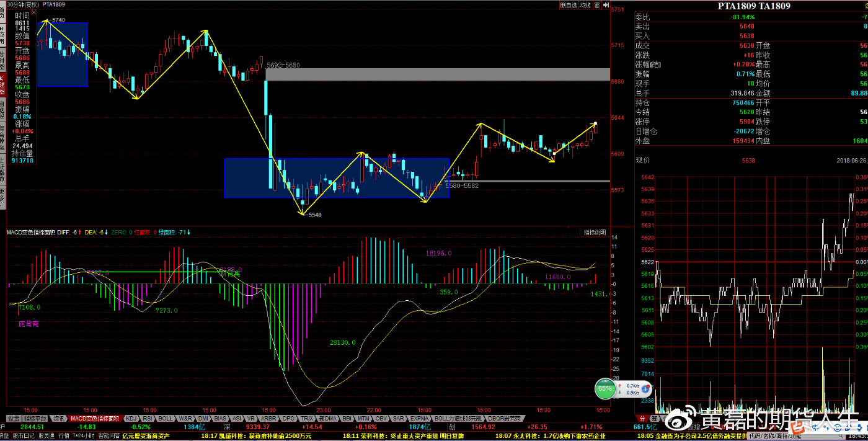Viewport: 868px width, 441px height.
Task: Click the 外盘 value 159434
Action: [743, 141]
